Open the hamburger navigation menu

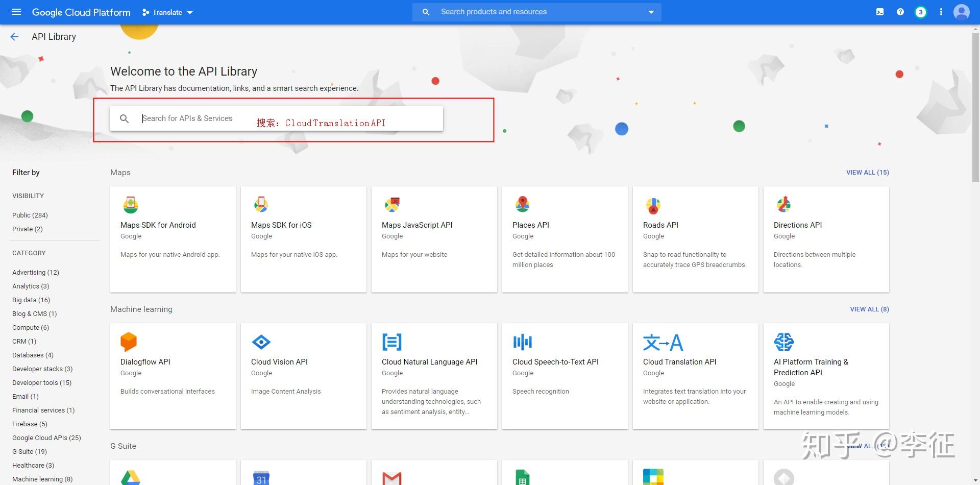16,12
